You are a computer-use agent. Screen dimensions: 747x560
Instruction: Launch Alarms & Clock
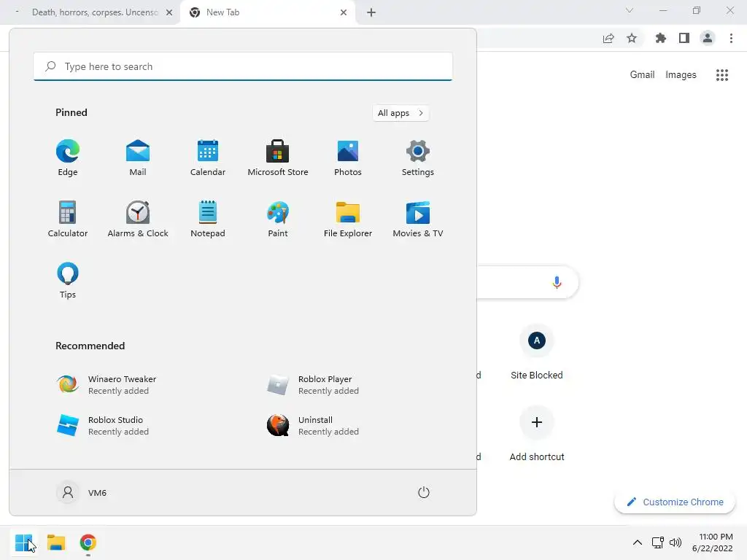click(138, 219)
